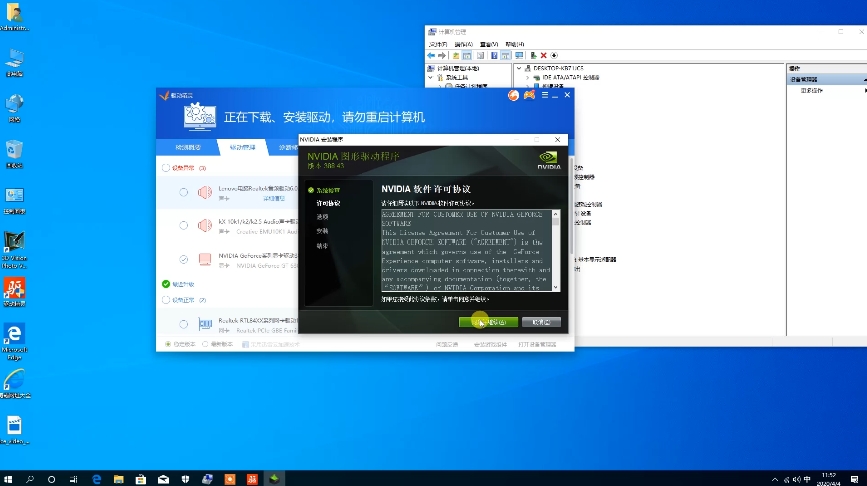867x486 pixels.
Task: Select the license agreement step in installer sidebar
Action: 328,203
